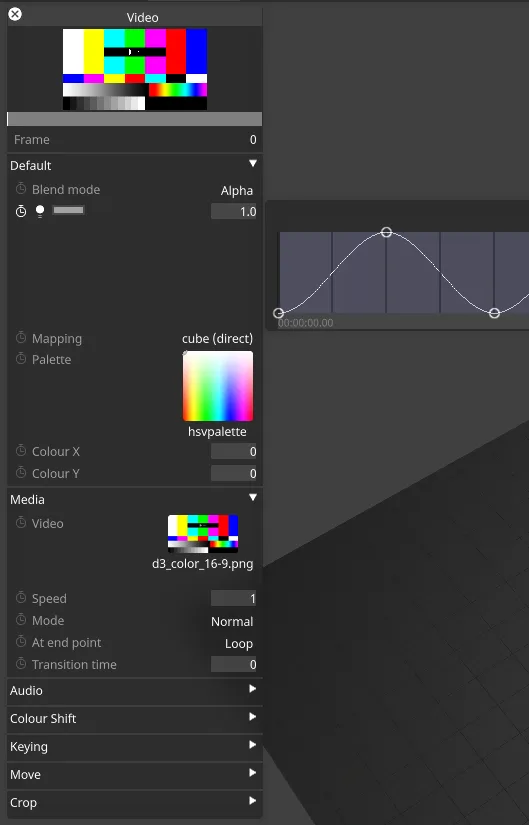Click the 00:00:00.00 timecode label

tap(306, 323)
